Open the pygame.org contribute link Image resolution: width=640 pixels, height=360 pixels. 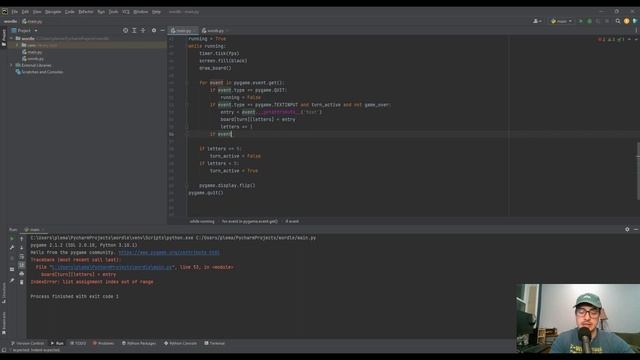tap(169, 253)
